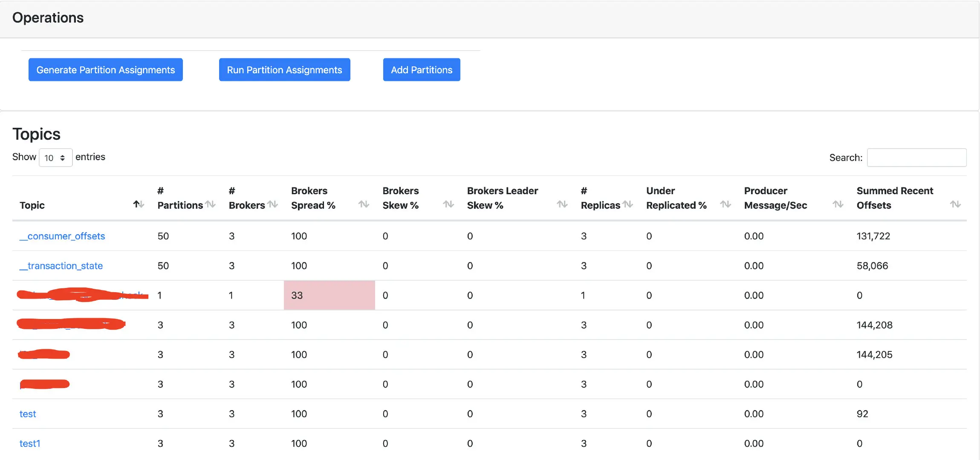Viewport: 980px width, 460px height.
Task: Click the highlighted 33 spread cell
Action: click(x=329, y=295)
